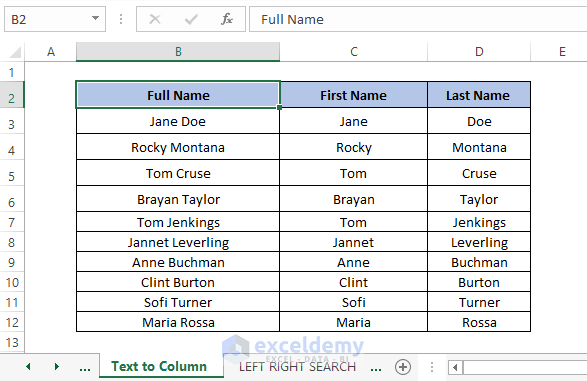Click the formula bar expand handle dots
This screenshot has height=381, width=587.
tap(121, 19)
